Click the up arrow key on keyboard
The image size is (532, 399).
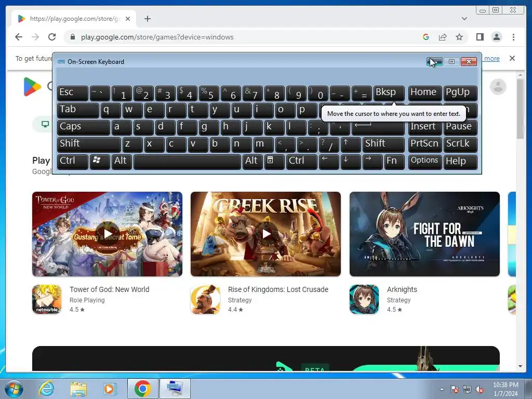click(x=351, y=144)
